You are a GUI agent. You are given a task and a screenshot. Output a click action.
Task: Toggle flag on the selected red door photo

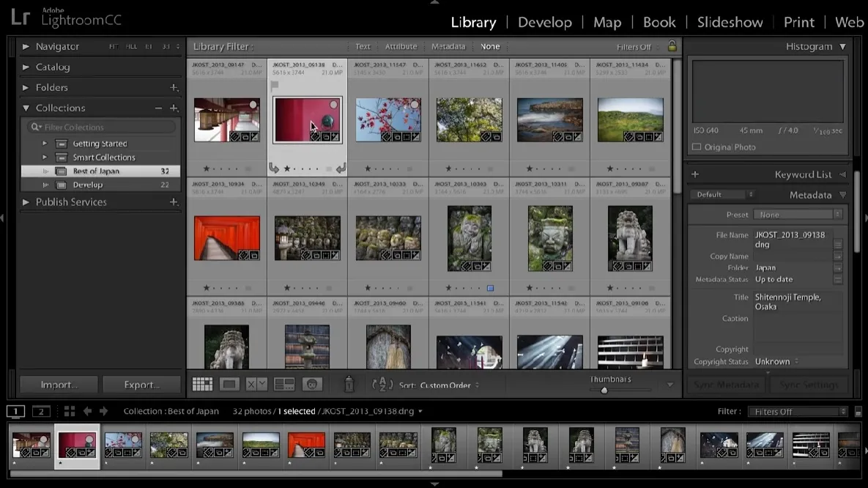(275, 85)
